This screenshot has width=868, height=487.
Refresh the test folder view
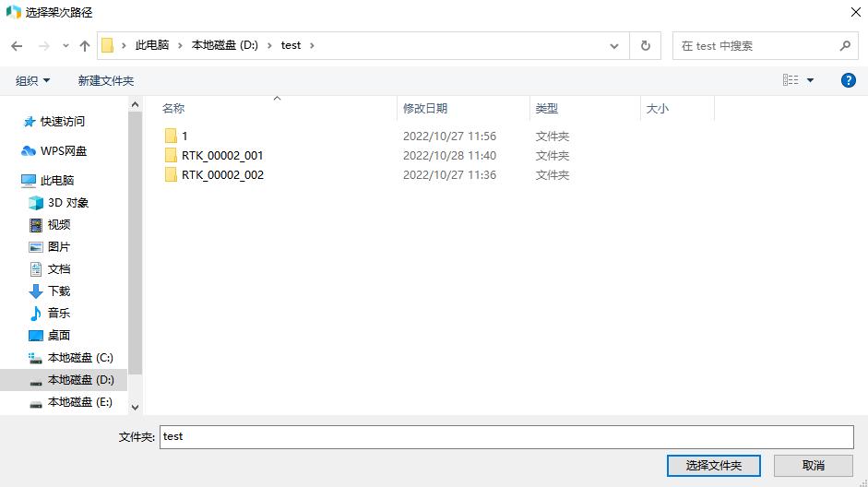646,46
